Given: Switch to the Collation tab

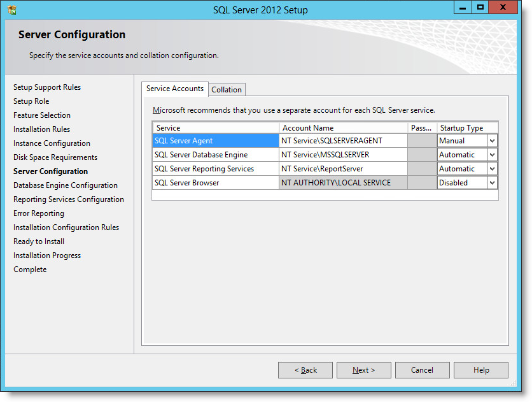Looking at the screenshot, I should coord(227,90).
